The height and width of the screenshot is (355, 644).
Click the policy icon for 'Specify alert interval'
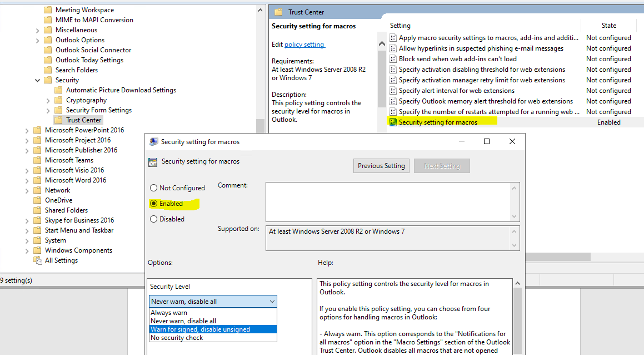tap(393, 91)
